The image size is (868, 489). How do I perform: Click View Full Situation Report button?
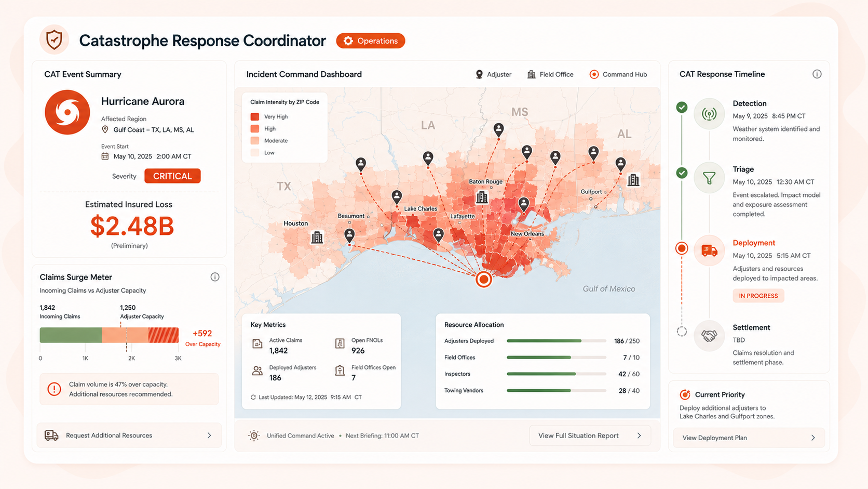coord(590,435)
